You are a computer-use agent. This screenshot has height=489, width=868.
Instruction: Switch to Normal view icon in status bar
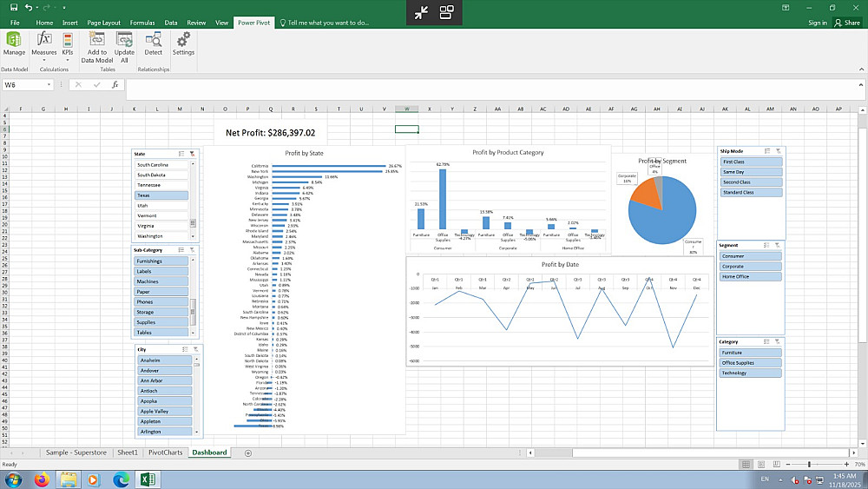point(746,464)
